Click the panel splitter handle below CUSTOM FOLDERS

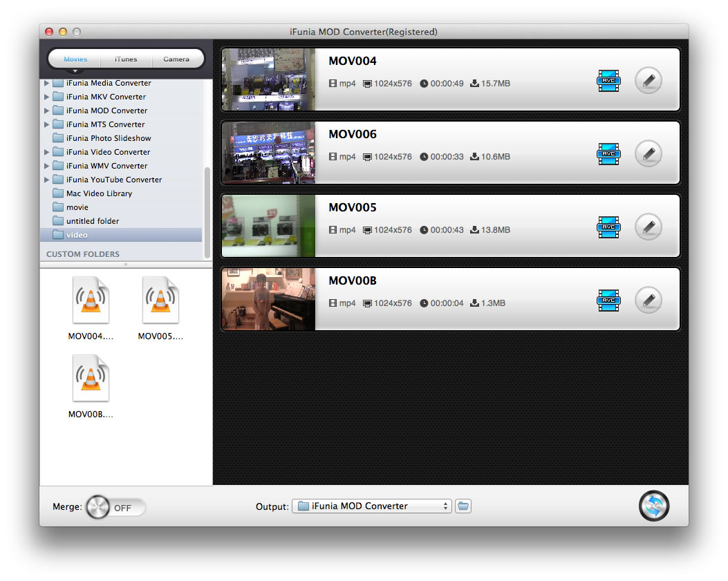(126, 265)
